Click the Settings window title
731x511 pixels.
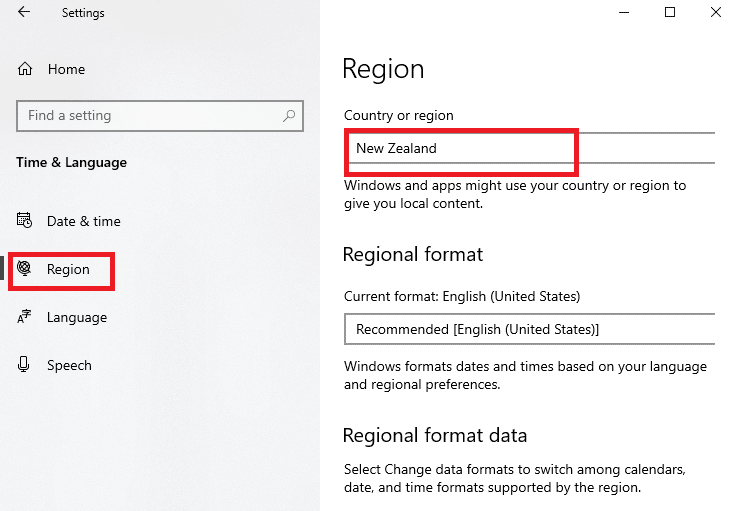(x=83, y=13)
